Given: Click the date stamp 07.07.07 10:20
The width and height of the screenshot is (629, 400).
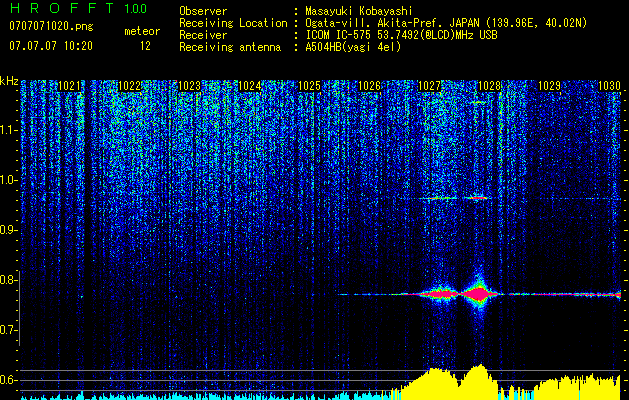Looking at the screenshot, I should pyautogui.click(x=51, y=46).
